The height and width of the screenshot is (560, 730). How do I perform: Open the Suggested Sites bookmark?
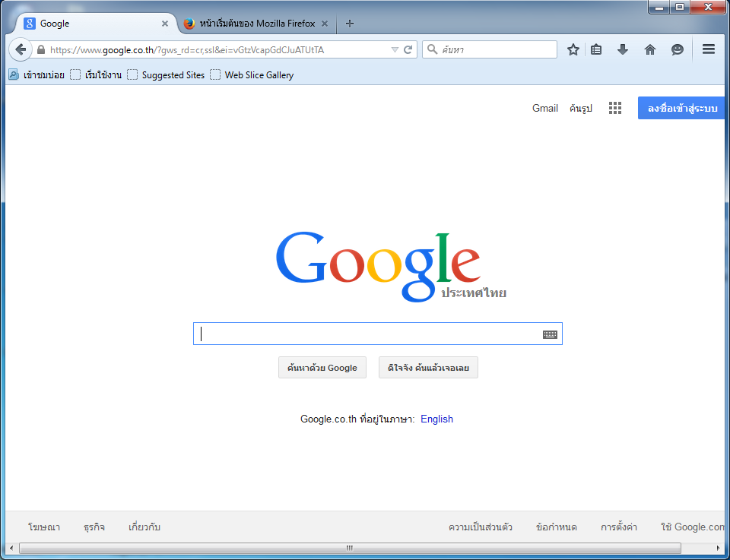coord(167,75)
